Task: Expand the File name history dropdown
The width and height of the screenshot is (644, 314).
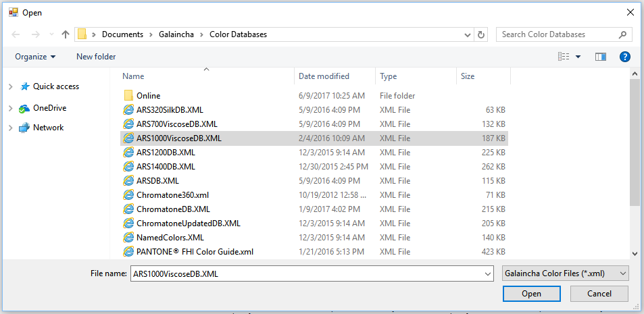Action: [488, 273]
